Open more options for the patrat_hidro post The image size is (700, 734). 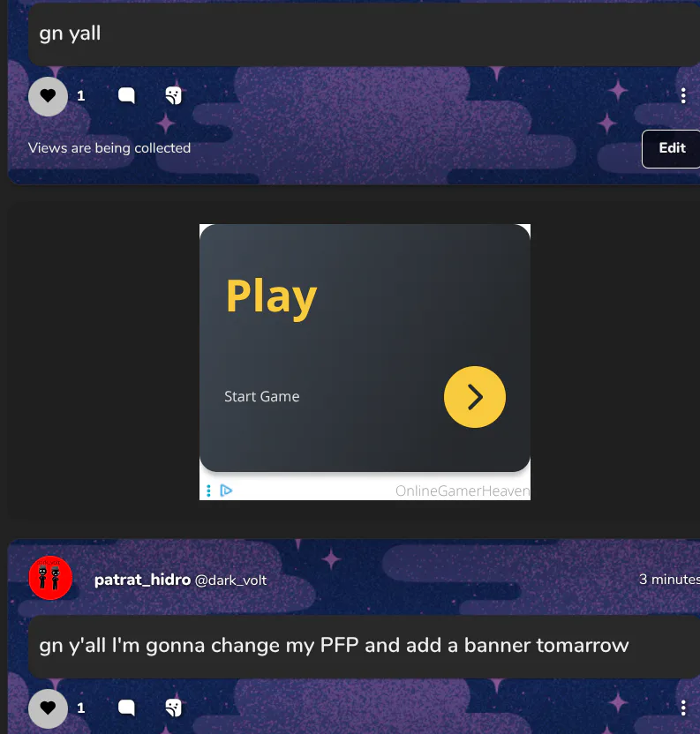pyautogui.click(x=683, y=708)
